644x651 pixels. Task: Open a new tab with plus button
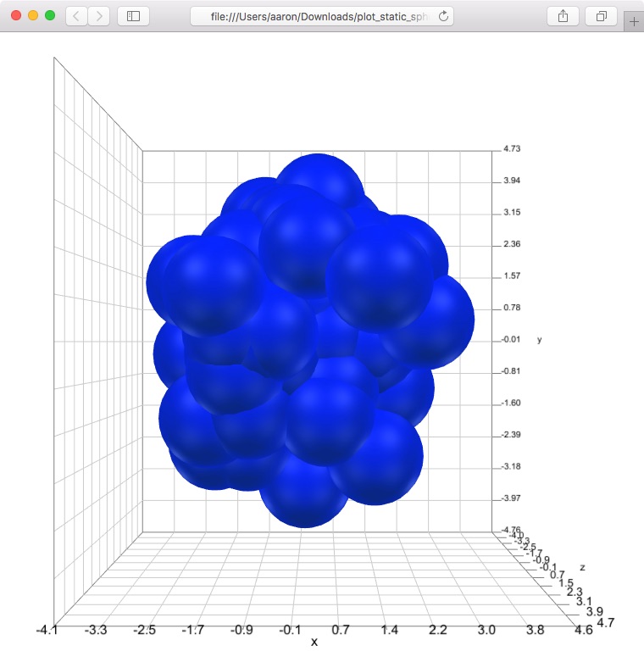coord(634,21)
